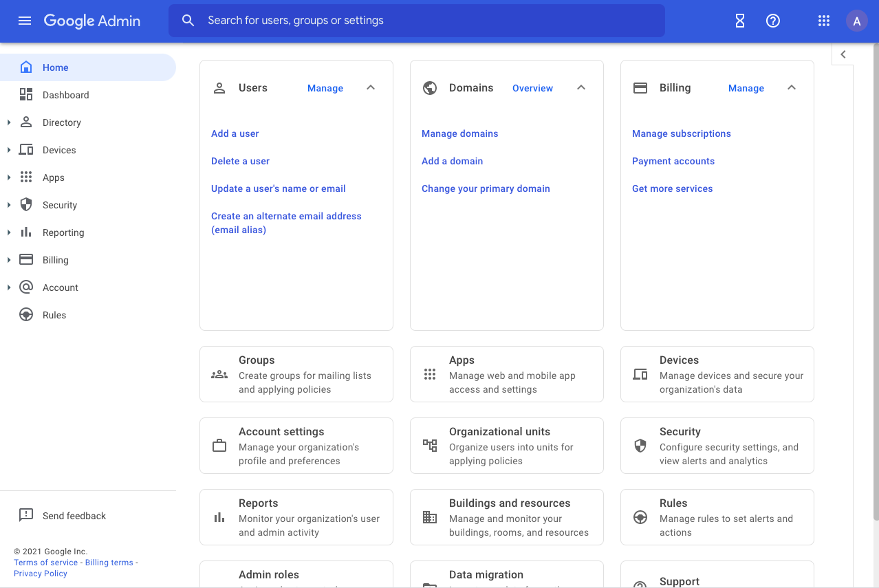
Task: Click the Devices icon in sidebar
Action: tap(26, 150)
